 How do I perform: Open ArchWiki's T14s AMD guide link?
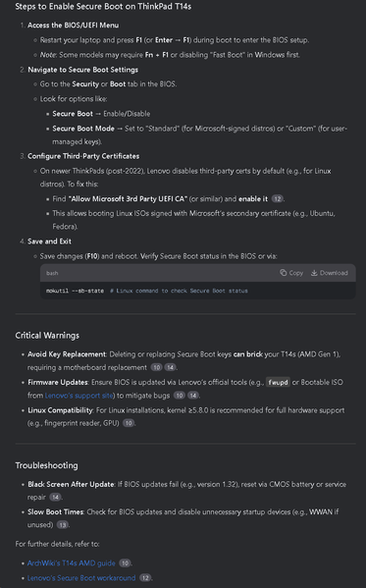click(x=72, y=562)
